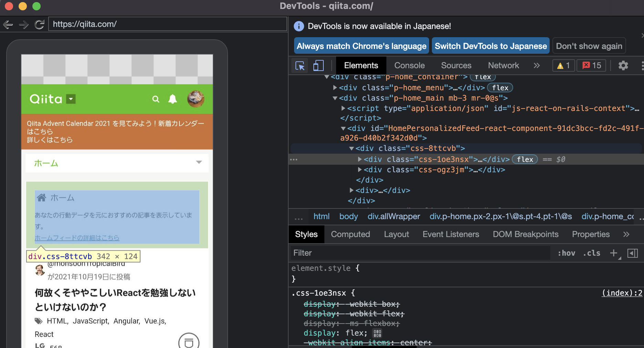This screenshot has width=644, height=348.
Task: Click the three-dot actions on selected DOM row
Action: [x=294, y=160]
